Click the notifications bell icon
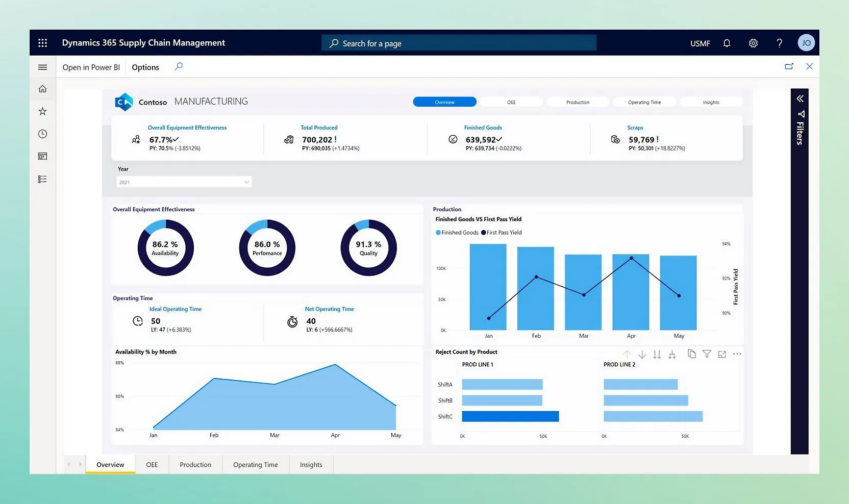Viewport: 849px width, 504px height. 727,43
